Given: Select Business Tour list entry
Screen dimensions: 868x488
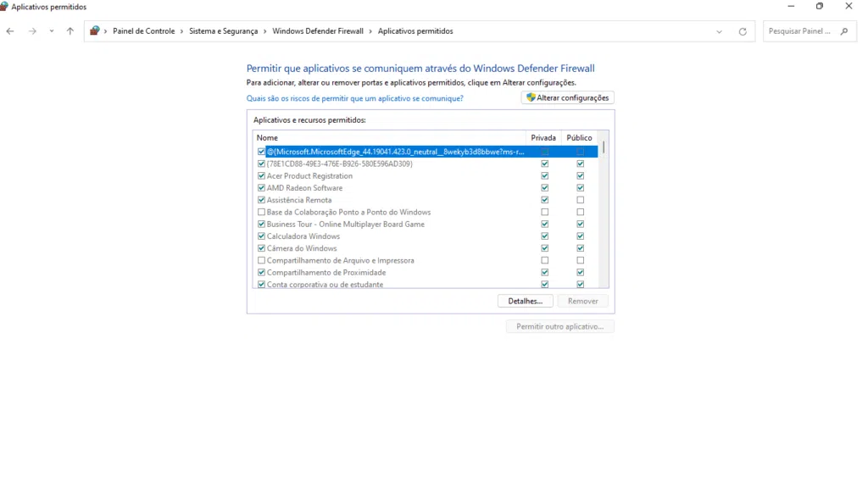Looking at the screenshot, I should tap(345, 225).
